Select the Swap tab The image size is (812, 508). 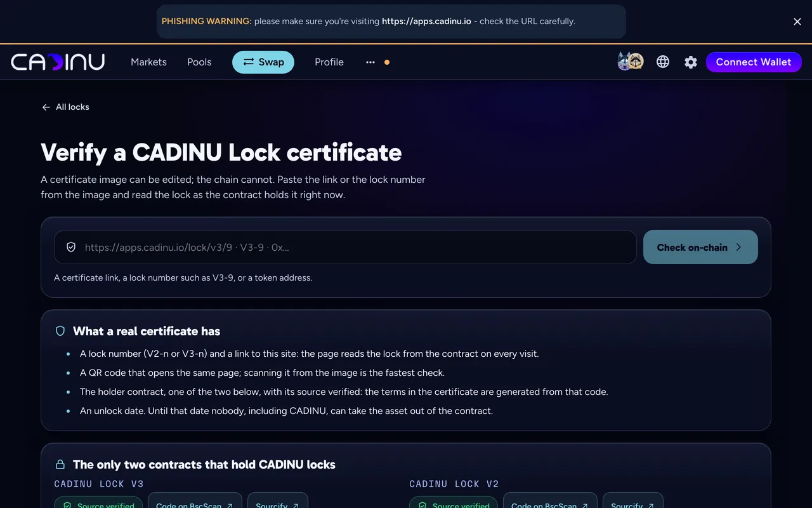263,62
